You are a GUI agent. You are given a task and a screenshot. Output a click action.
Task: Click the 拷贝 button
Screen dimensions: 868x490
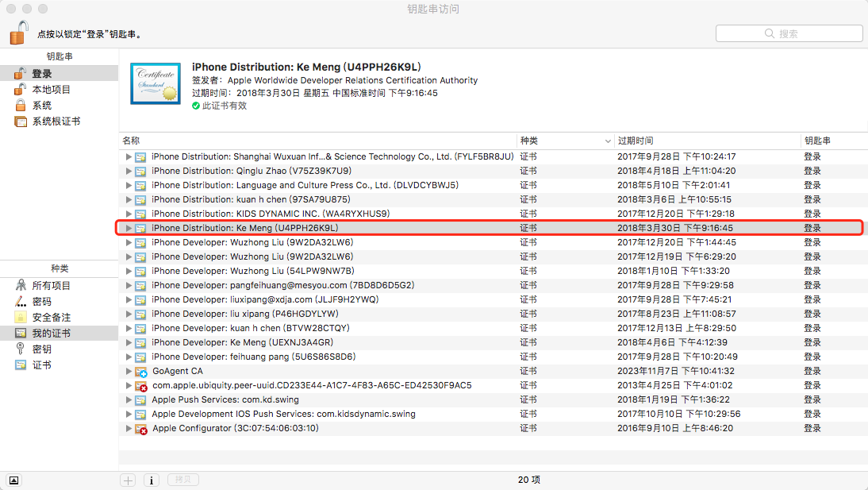point(183,480)
